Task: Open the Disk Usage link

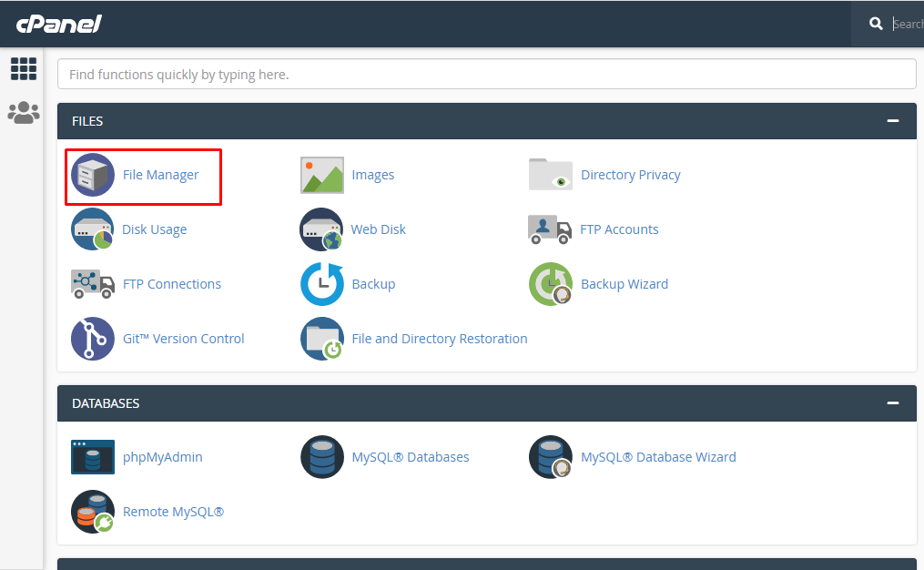Action: tap(155, 229)
